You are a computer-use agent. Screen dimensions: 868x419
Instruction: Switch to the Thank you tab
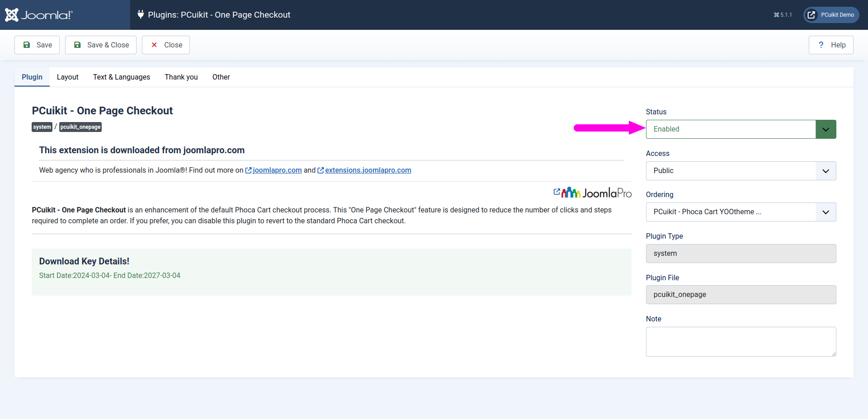click(x=181, y=77)
